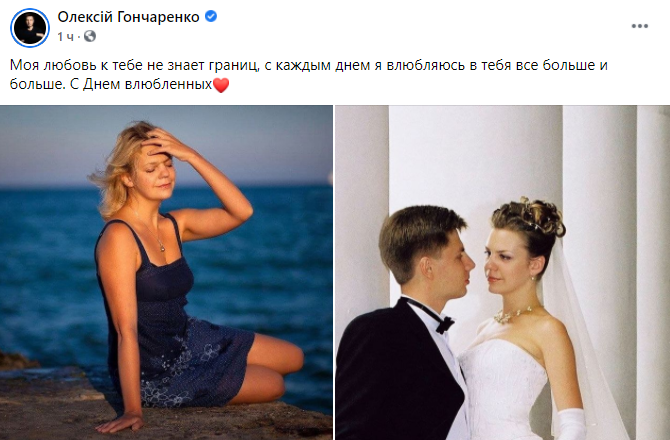The image size is (670, 440).
Task: Click the red heart emoji in the post
Action: (x=220, y=85)
